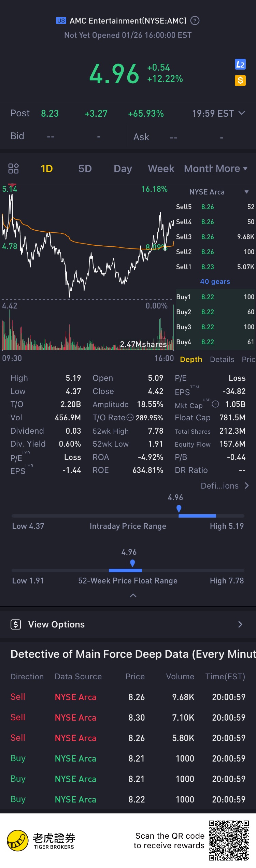
Task: Tap the Float Cap value 781.5M
Action: [x=232, y=418]
